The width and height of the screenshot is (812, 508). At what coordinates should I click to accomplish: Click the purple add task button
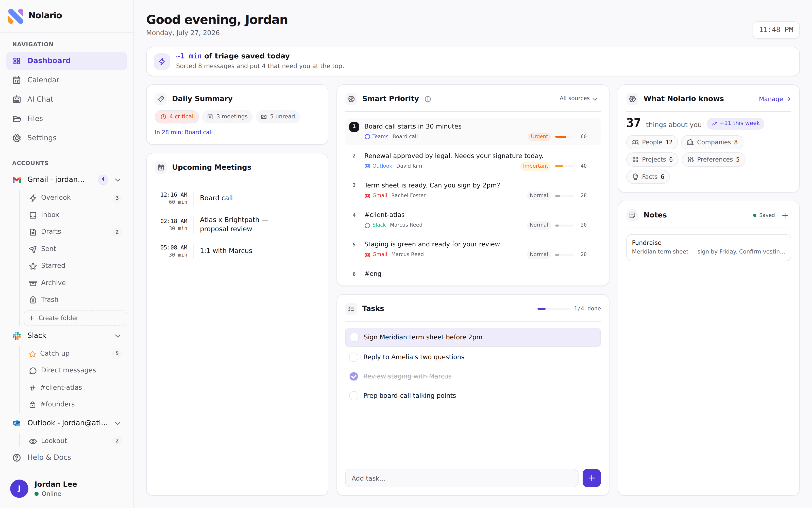pyautogui.click(x=591, y=478)
